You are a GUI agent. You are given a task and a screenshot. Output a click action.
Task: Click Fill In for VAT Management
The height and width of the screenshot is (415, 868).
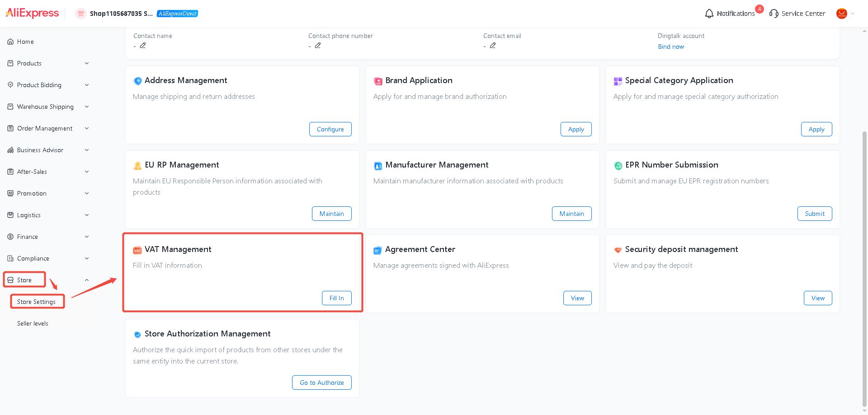coord(337,298)
